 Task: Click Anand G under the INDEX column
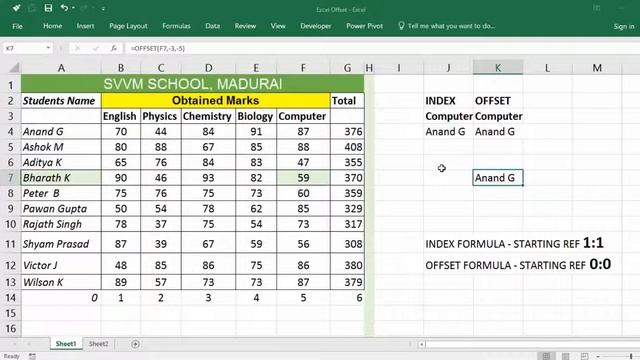(x=448, y=132)
